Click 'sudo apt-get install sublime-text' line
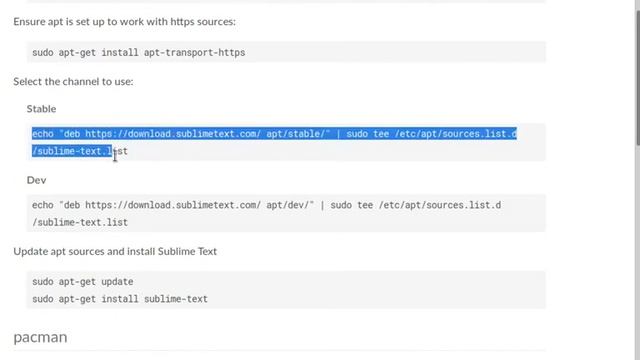 pyautogui.click(x=120, y=299)
